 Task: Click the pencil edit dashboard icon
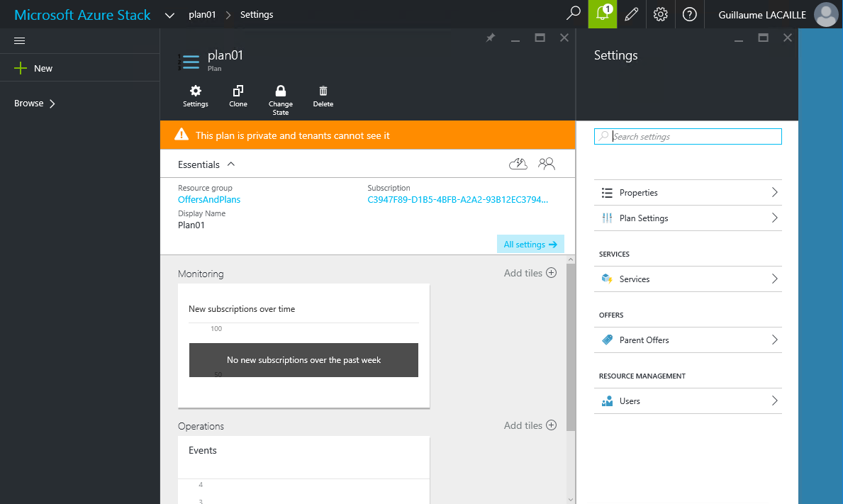point(632,14)
